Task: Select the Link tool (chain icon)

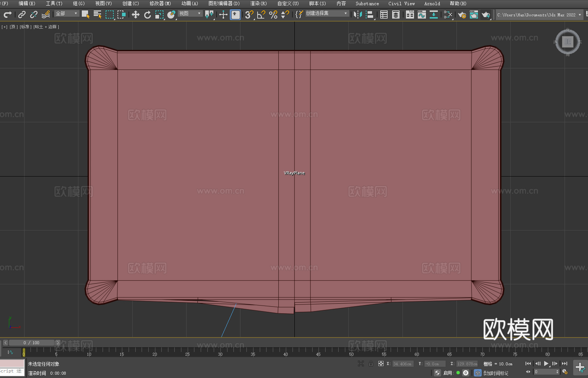Action: 22,14
